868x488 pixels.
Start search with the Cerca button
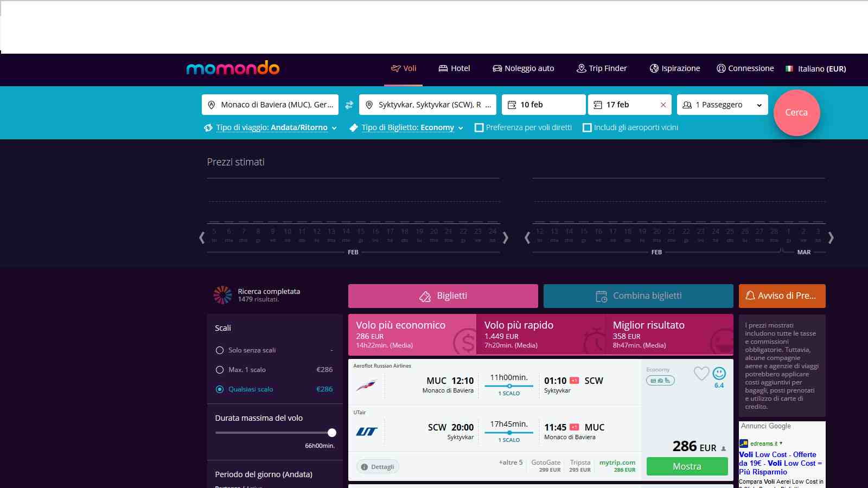coord(796,112)
